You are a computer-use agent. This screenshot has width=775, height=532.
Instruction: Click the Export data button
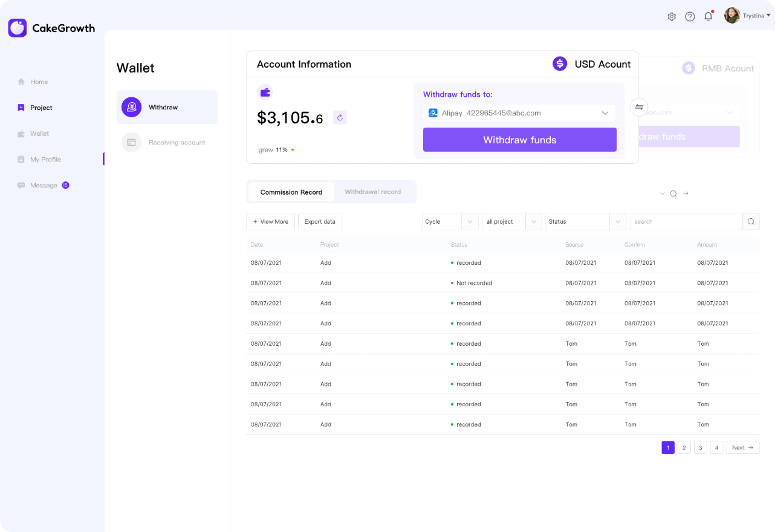tap(320, 222)
